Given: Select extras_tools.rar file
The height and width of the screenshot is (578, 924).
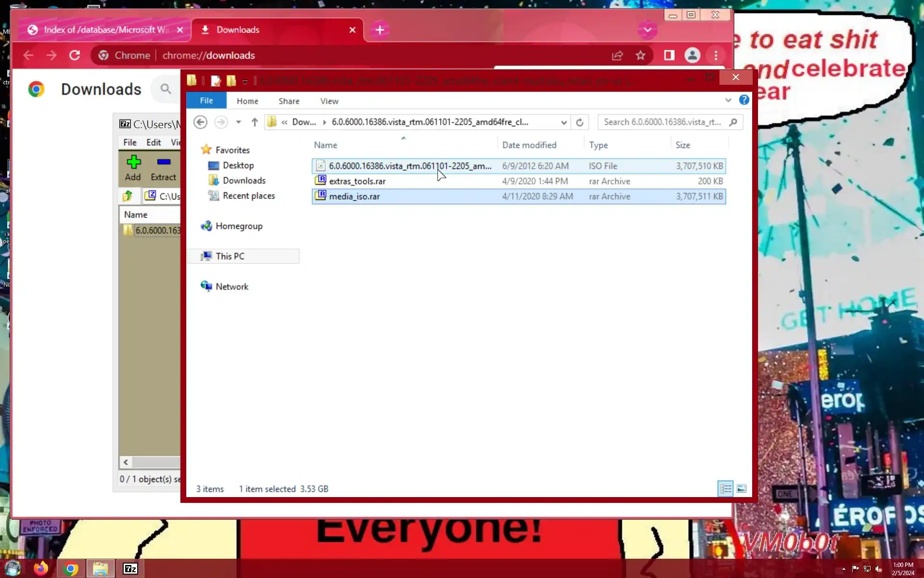Looking at the screenshot, I should [357, 181].
